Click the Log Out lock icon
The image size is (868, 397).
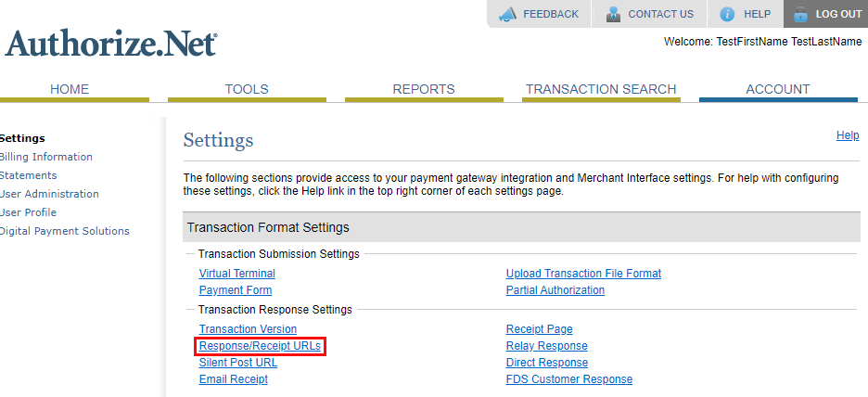point(800,15)
